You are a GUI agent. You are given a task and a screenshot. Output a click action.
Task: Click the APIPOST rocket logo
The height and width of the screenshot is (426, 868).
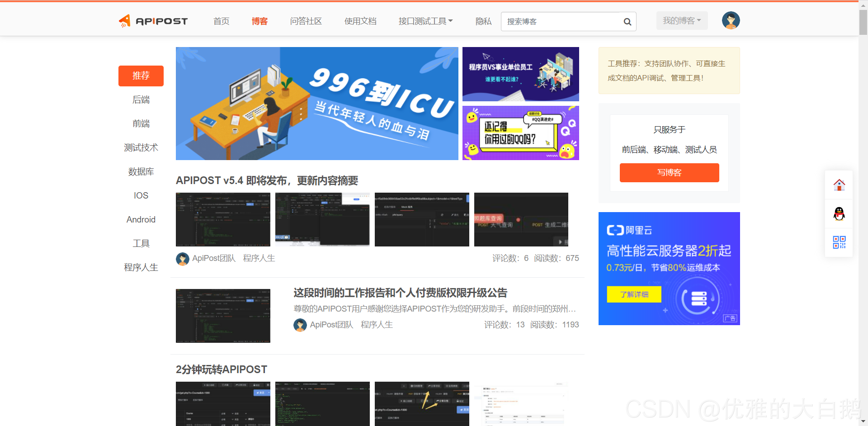pos(153,21)
